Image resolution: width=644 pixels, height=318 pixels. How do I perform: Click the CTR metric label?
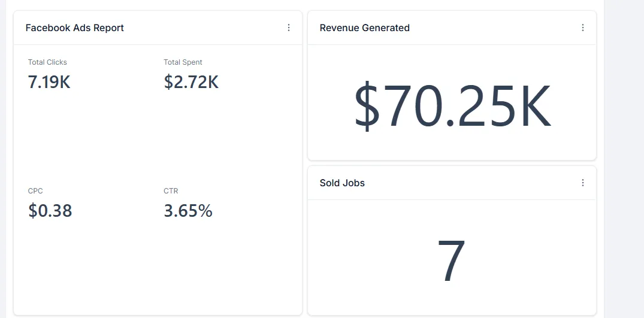(x=171, y=191)
